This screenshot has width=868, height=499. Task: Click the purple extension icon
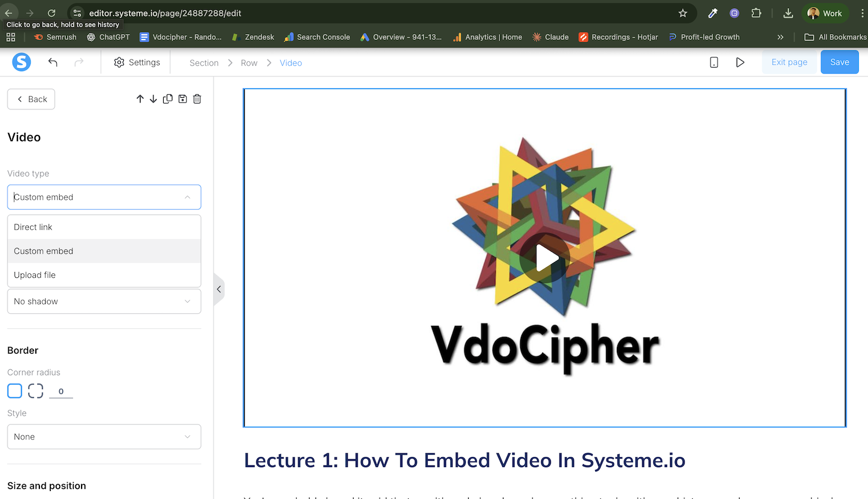[734, 13]
